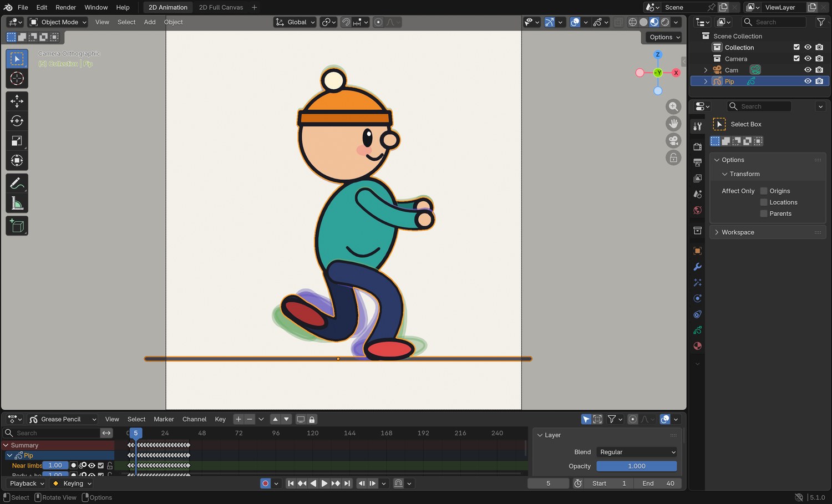The height and width of the screenshot is (504, 832).
Task: Click the lock camera to view icon
Action: 673,158
